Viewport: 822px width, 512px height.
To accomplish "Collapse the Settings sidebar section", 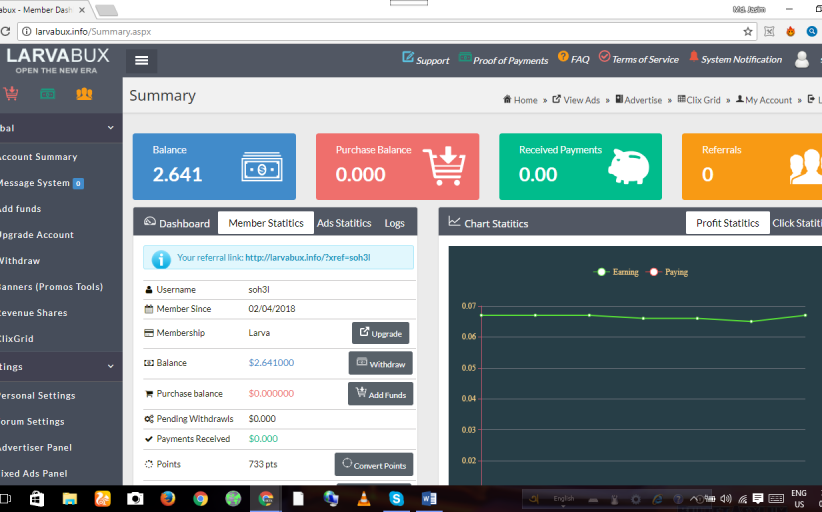I will click(110, 367).
